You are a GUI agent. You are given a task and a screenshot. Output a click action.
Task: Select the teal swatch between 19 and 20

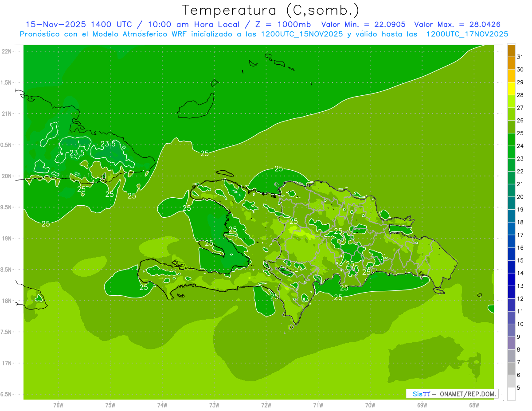pos(511,203)
